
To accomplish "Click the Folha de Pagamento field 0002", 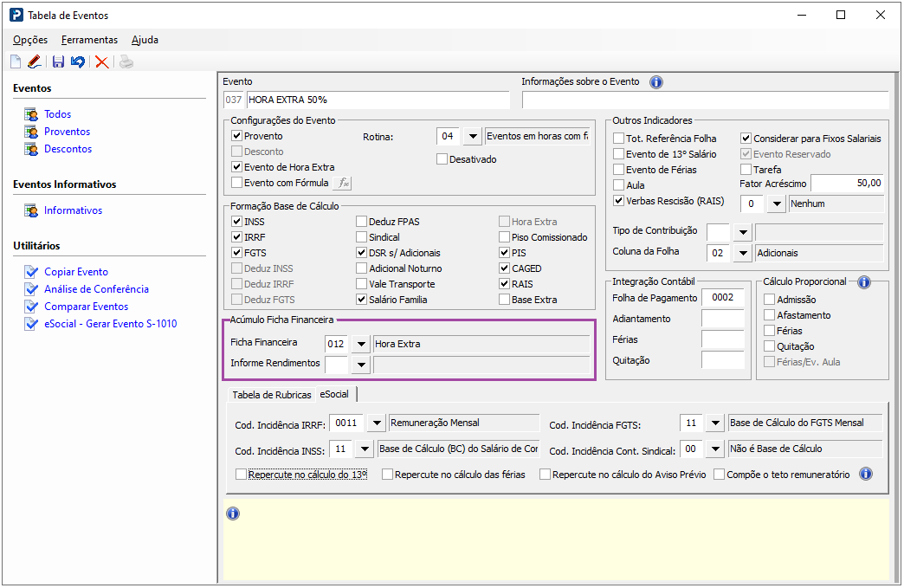I will click(723, 297).
